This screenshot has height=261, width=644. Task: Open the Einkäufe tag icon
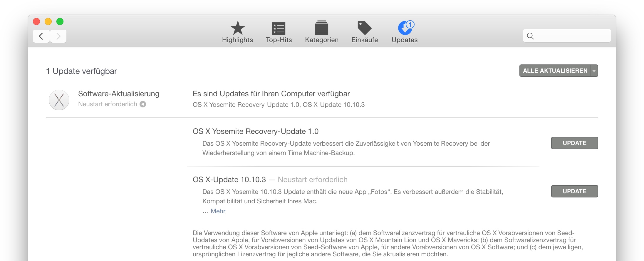(364, 28)
